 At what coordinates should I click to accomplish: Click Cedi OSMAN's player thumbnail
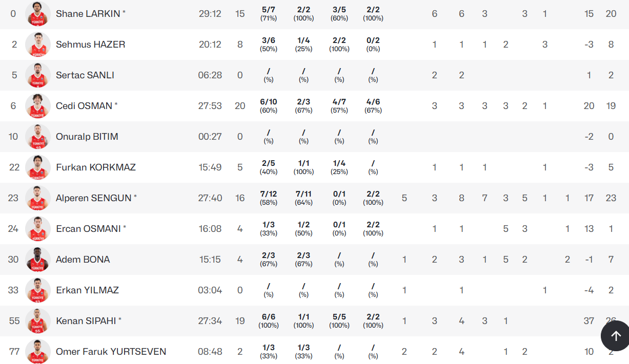[x=38, y=106]
